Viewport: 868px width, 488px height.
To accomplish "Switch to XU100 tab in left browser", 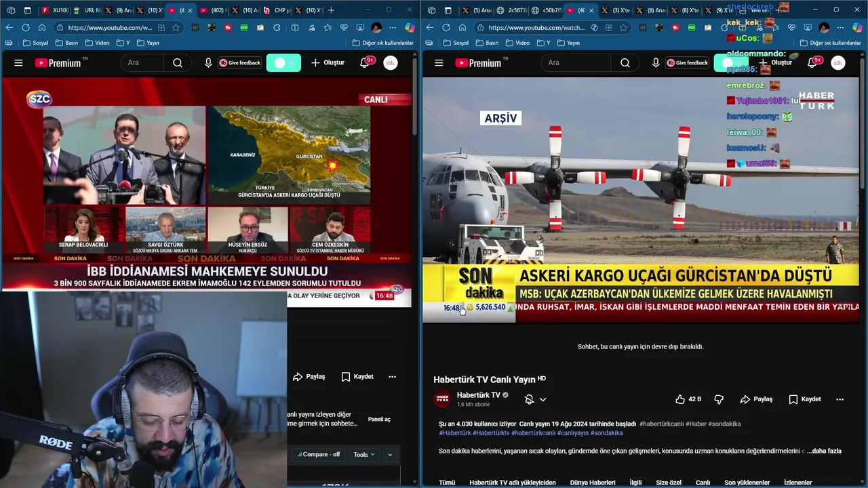I will pyautogui.click(x=56, y=10).
